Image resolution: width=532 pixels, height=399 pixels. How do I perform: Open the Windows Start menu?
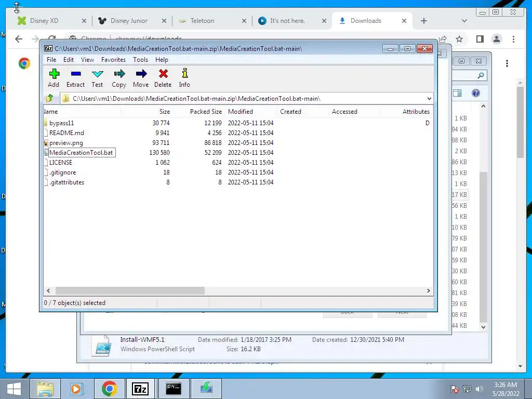(14, 389)
